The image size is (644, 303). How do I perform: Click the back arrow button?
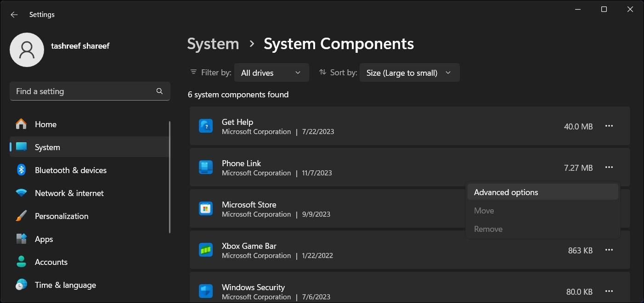pos(14,14)
